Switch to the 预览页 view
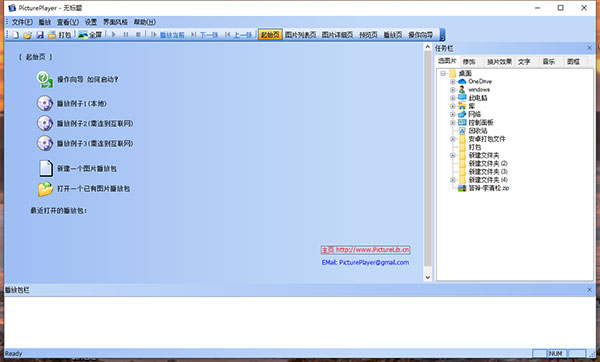 pos(368,35)
